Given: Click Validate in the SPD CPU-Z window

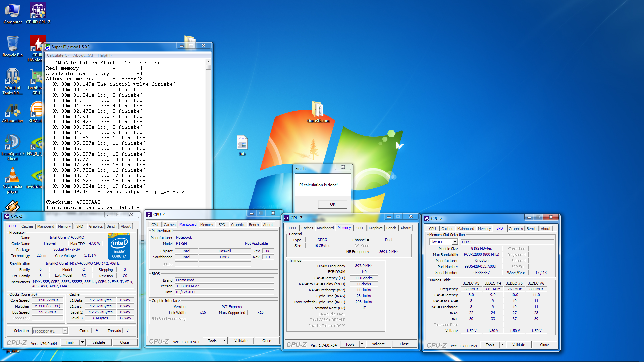Looking at the screenshot, I should 519,345.
